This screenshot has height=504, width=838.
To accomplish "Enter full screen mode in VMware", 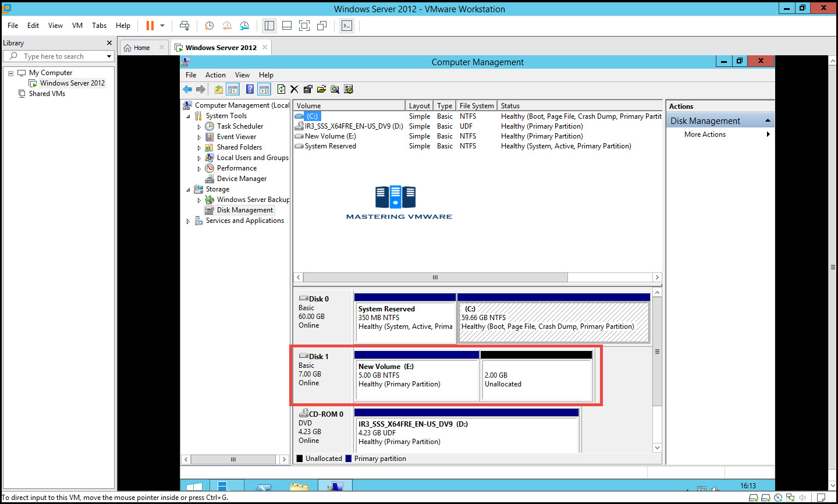I will [x=304, y=26].
